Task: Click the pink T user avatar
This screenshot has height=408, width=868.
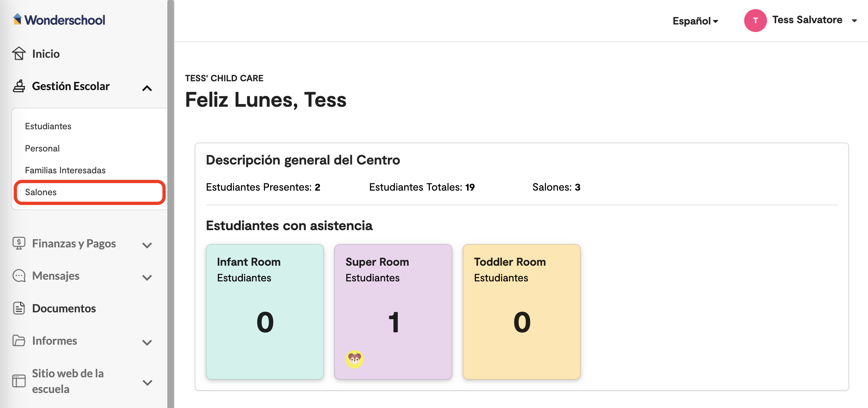Action: 755,21
